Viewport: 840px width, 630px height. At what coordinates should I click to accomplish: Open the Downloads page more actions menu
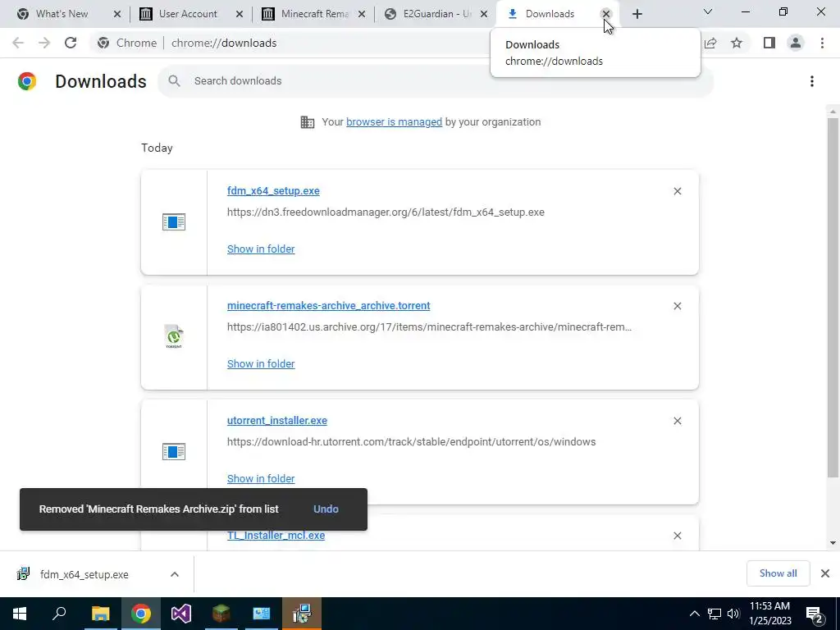pyautogui.click(x=812, y=81)
